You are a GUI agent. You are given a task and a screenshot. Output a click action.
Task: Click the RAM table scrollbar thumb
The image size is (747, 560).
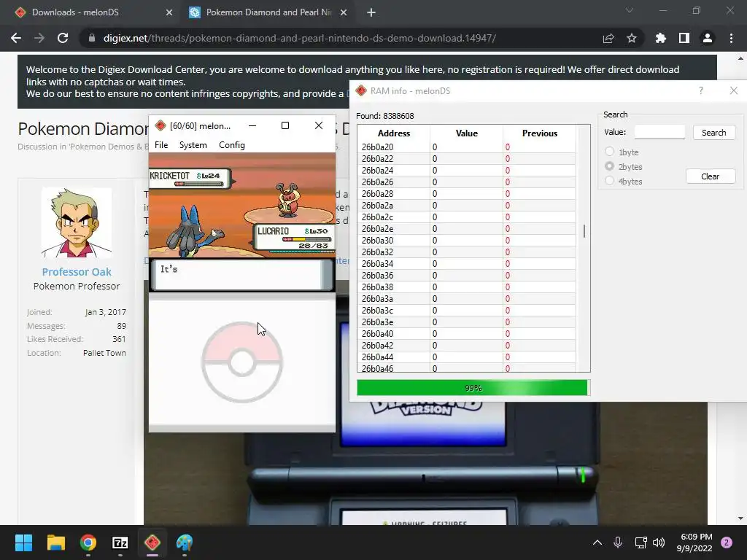584,231
